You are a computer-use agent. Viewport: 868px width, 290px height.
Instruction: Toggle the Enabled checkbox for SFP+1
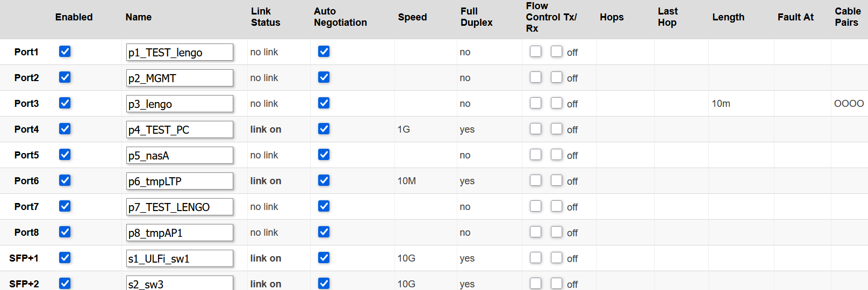tap(65, 258)
